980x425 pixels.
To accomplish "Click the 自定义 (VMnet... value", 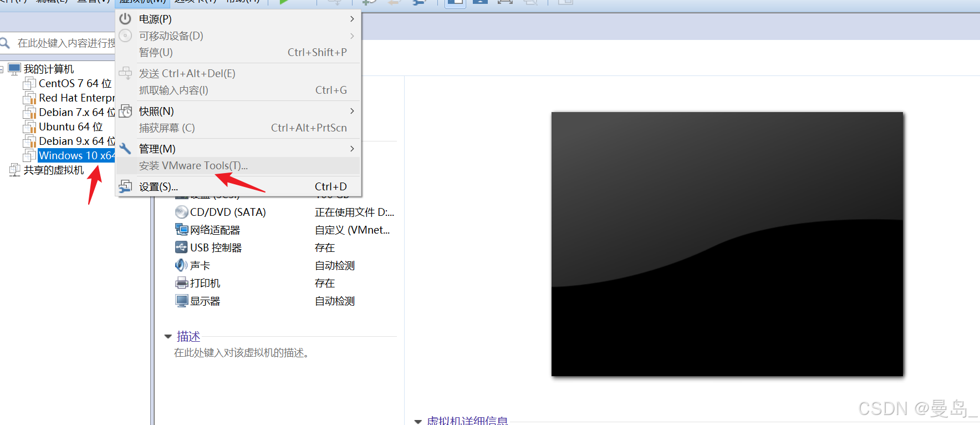I will point(353,230).
